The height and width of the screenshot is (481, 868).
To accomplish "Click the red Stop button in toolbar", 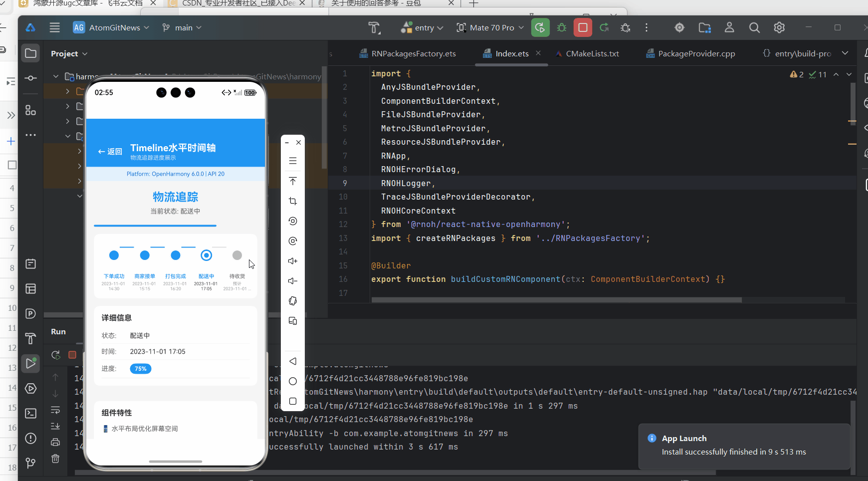I will click(x=583, y=27).
